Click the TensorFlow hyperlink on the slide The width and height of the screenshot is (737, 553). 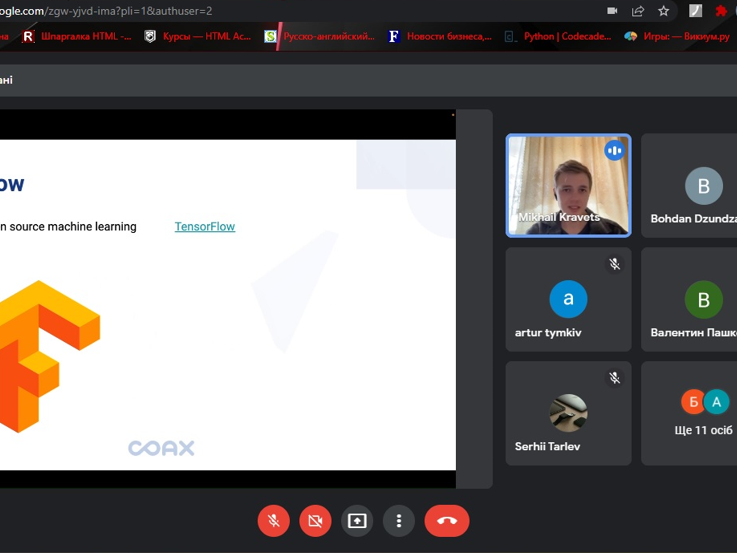tap(205, 227)
